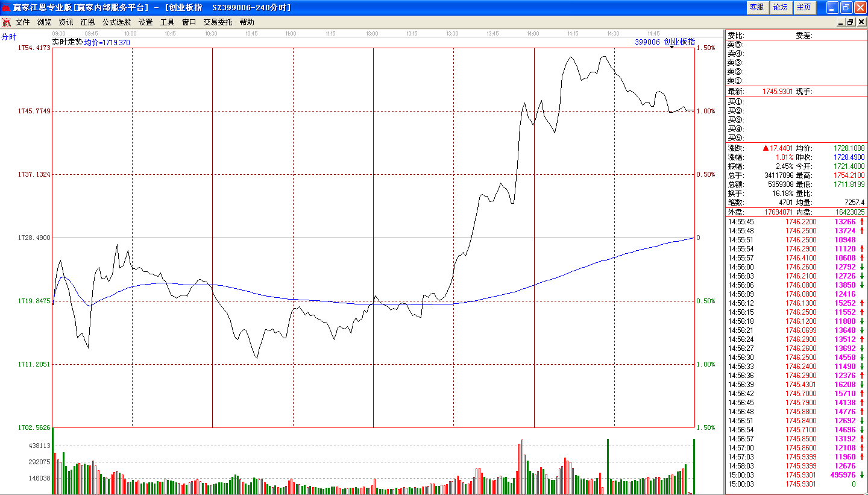This screenshot has height=495, width=868.
Task: Click the 292075 volume axis label
Action: [x=40, y=462]
